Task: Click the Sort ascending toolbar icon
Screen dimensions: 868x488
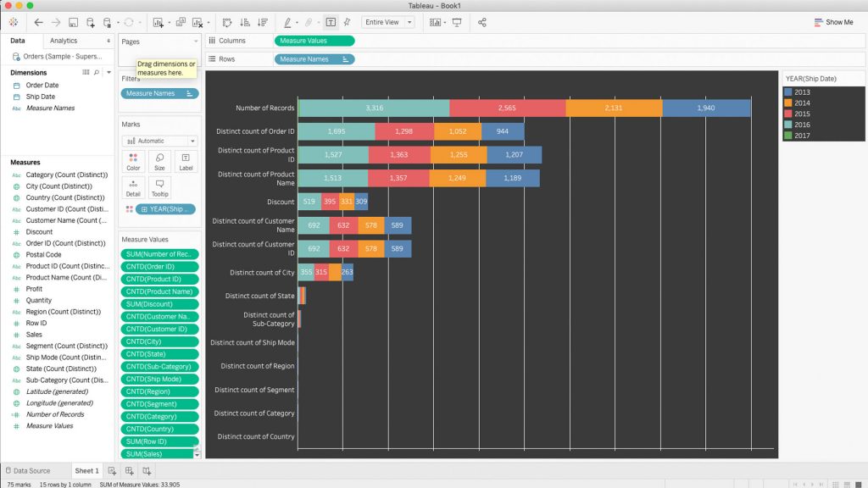Action: pos(245,23)
